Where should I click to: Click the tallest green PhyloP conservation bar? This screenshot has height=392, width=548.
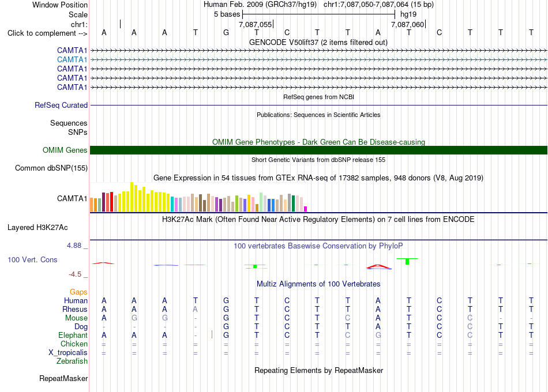click(x=407, y=261)
